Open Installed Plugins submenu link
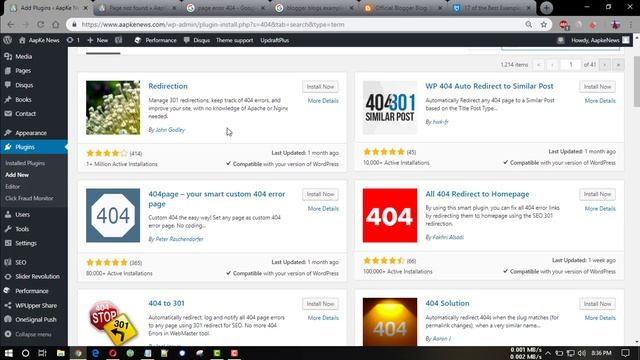The image size is (640, 360). click(x=25, y=163)
